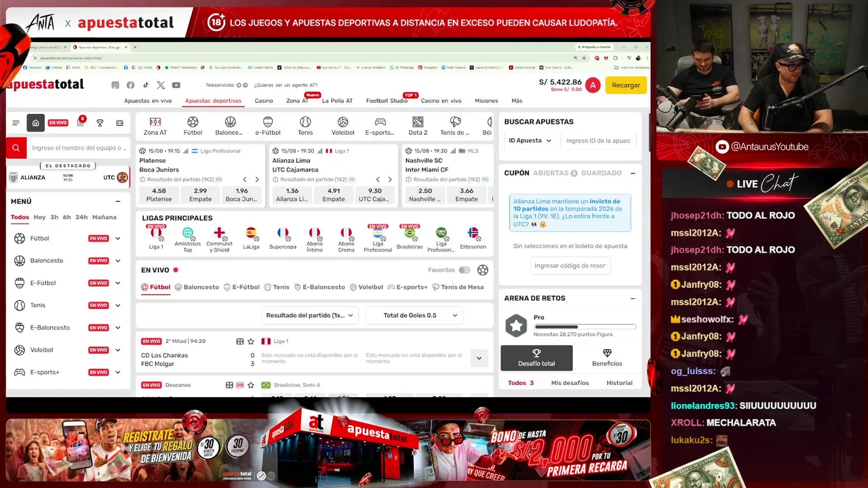Expand the Voleibol sidebar menu chevron
The width and height of the screenshot is (868, 488).
[x=118, y=350]
